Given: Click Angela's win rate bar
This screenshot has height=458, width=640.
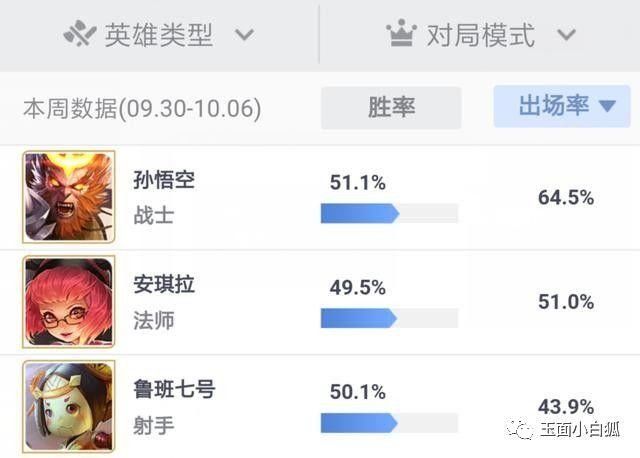Looking at the screenshot, I should [389, 318].
